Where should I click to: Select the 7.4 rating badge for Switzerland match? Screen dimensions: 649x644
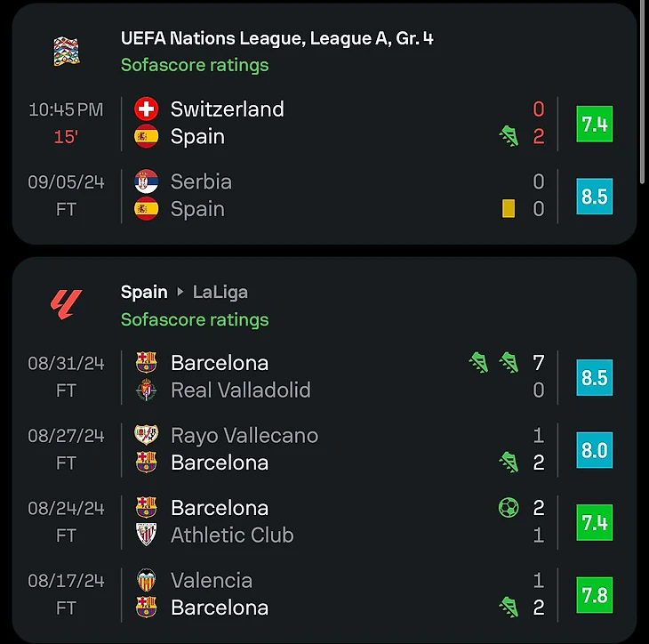tap(594, 124)
